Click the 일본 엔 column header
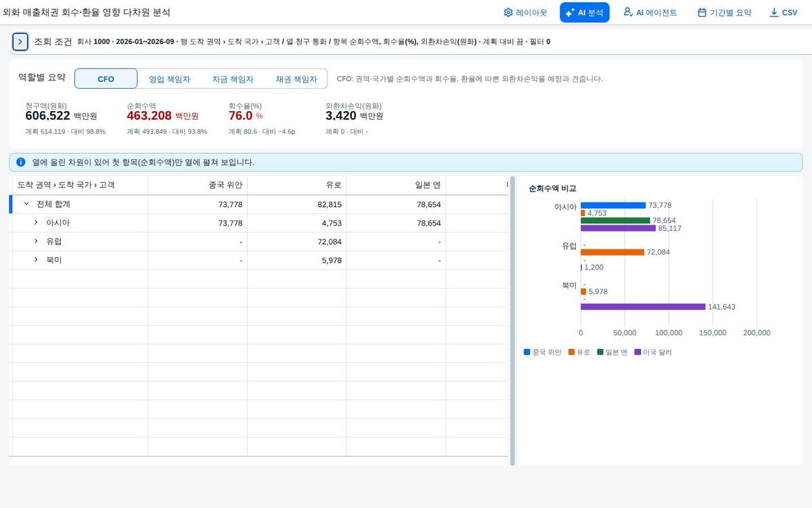 396,185
